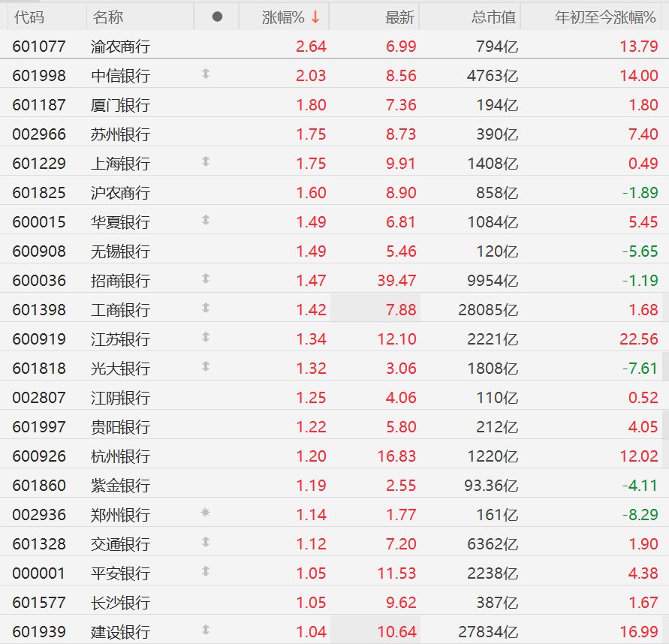This screenshot has width=669, height=644.
Task: Click market cap 6362亿
Action: point(493,544)
